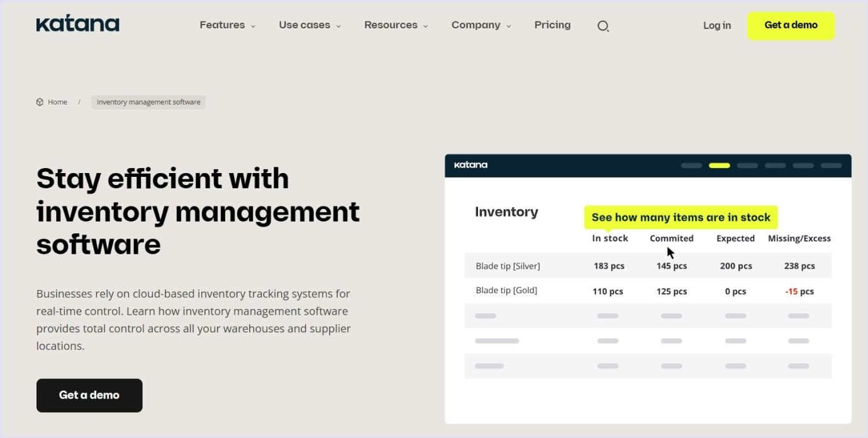The width and height of the screenshot is (868, 438).
Task: Click the Inventory heading in the preview
Action: click(506, 212)
